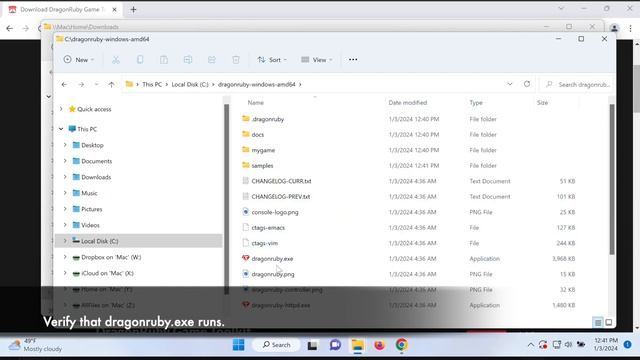Open Chrome from the taskbar

click(402, 345)
